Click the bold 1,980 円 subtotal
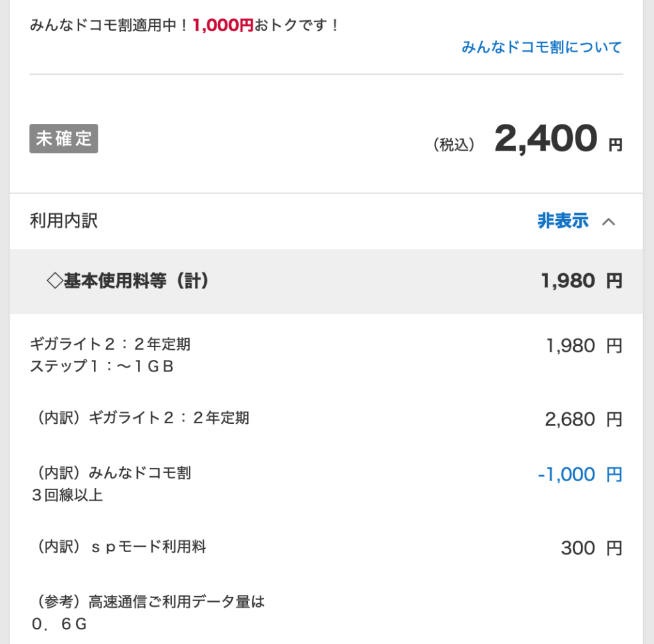The image size is (654, 644). click(x=581, y=281)
